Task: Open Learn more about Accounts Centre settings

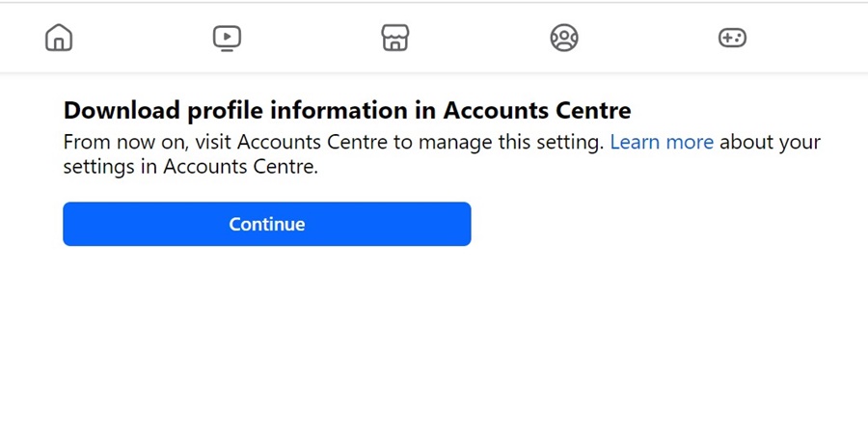Action: point(662,143)
